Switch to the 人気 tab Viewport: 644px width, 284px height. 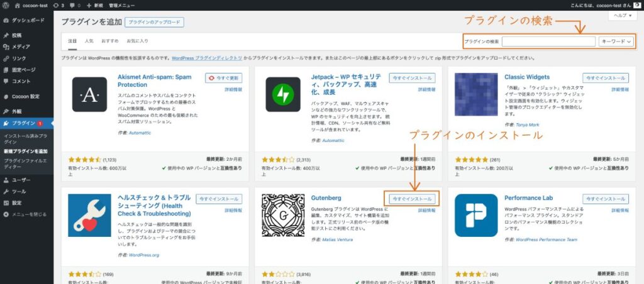[89, 41]
